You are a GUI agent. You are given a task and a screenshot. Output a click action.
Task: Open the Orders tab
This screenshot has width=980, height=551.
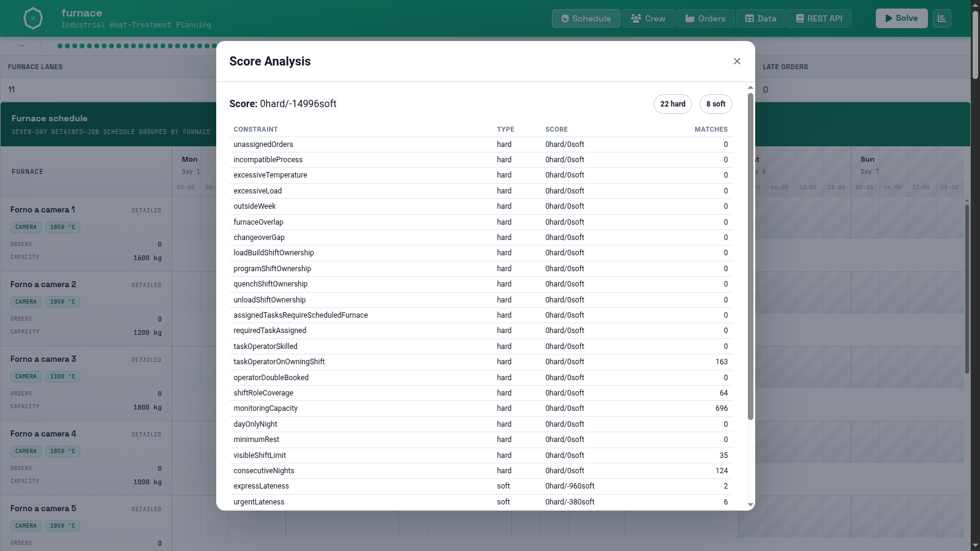tap(705, 18)
